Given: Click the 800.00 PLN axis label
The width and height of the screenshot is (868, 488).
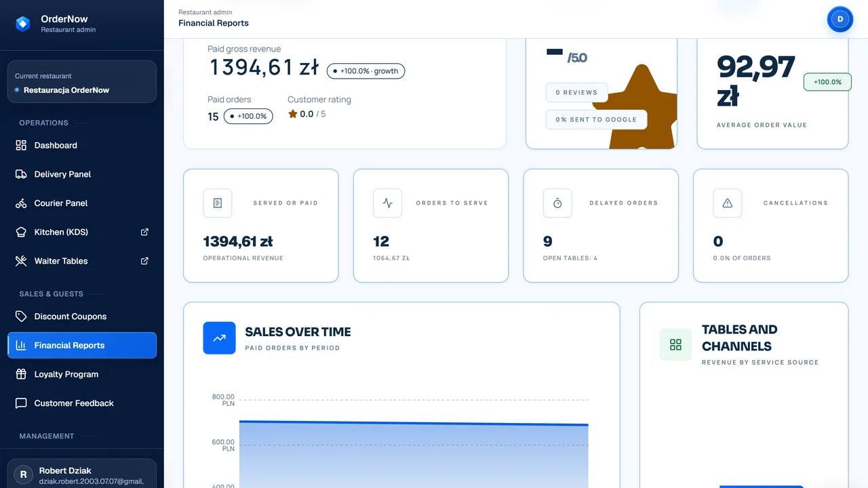Looking at the screenshot, I should click(223, 400).
